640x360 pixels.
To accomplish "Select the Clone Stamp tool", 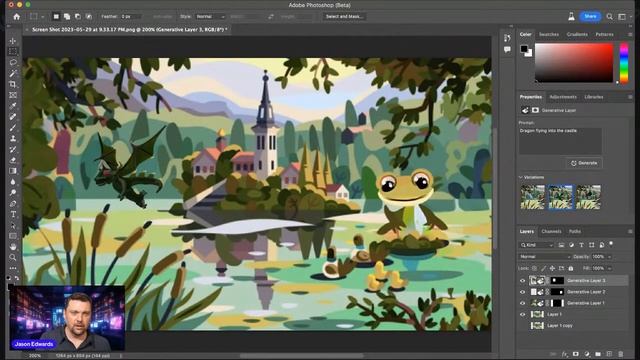I will point(13,138).
